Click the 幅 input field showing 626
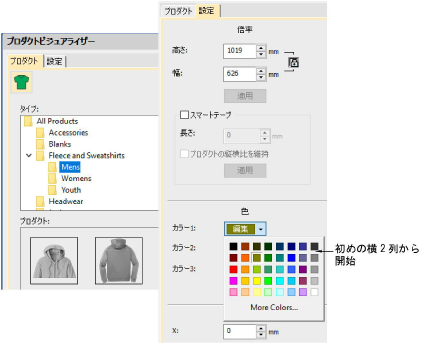This screenshot has height=360, width=427. (x=240, y=74)
